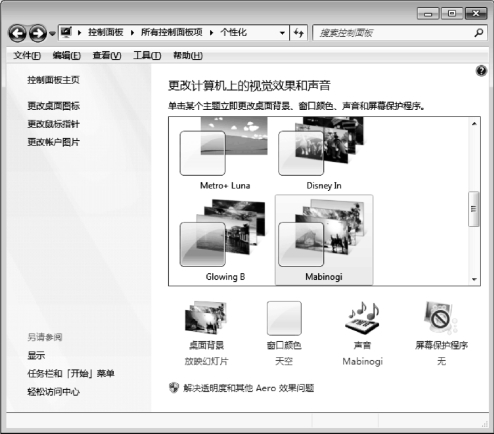Open the 文件(F) menu
Screen dimensions: 494x434
click(x=27, y=55)
